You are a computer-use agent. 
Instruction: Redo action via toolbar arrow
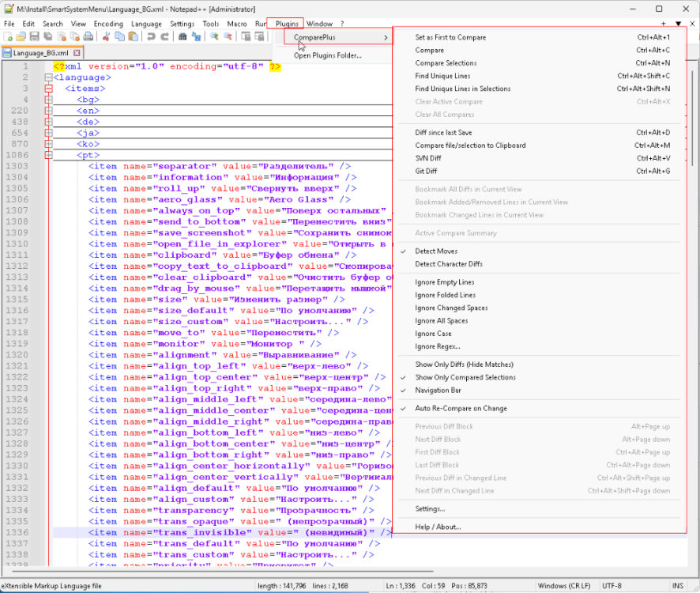tap(165, 36)
